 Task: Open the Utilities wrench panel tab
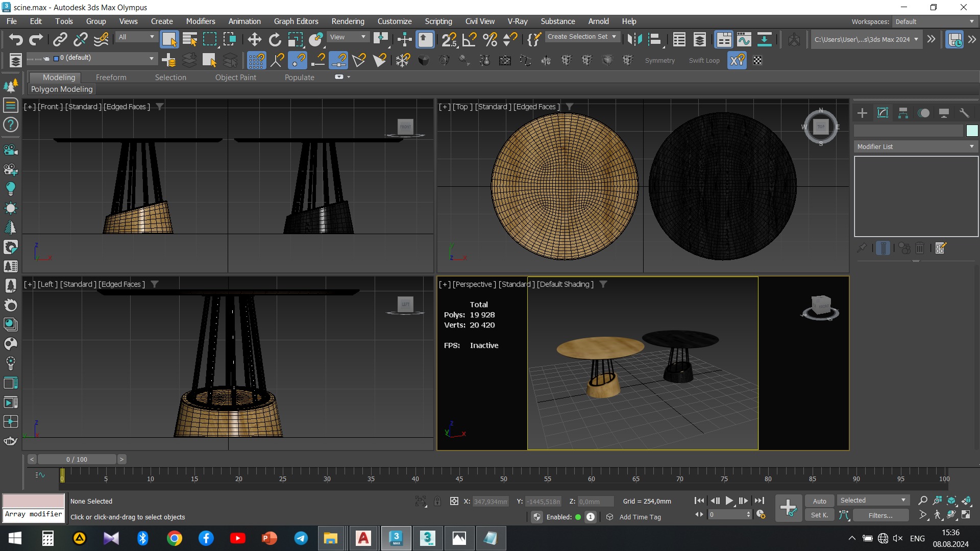[964, 113]
